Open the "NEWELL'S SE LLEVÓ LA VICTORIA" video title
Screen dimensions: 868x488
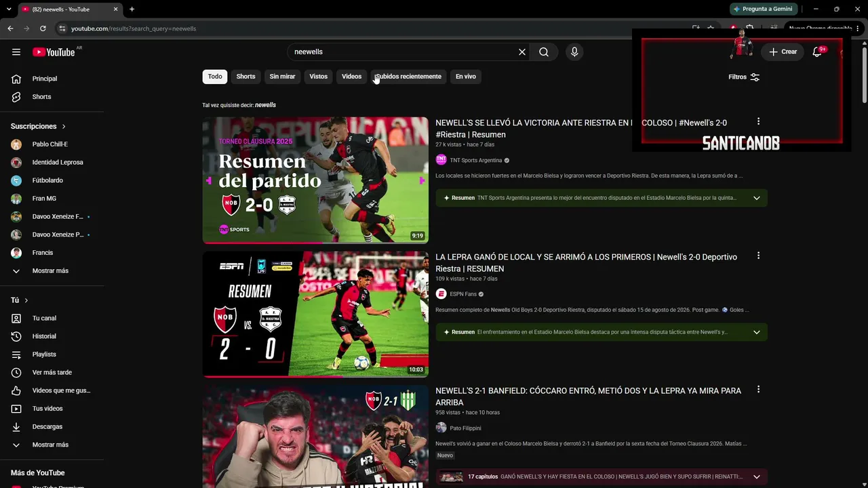point(581,129)
